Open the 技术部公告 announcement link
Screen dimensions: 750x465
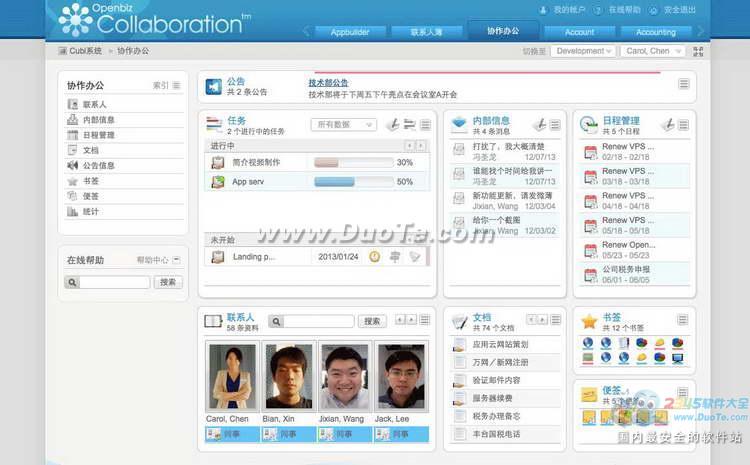tap(328, 83)
